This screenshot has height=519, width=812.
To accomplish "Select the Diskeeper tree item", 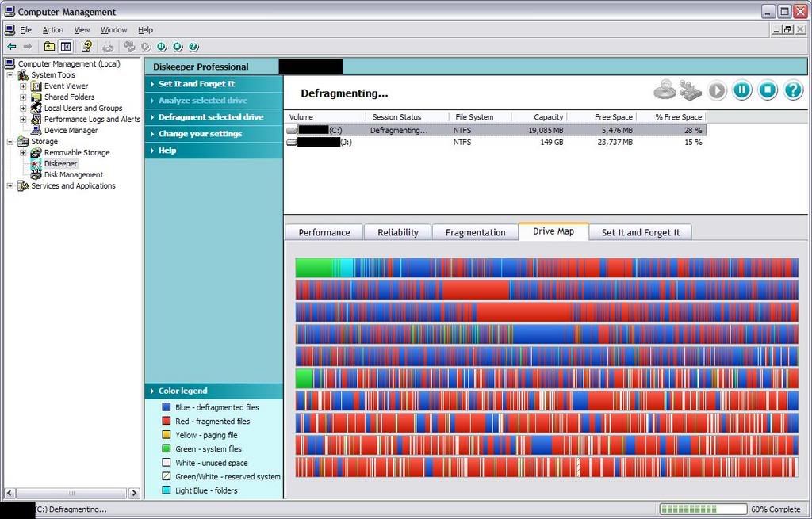I will (x=60, y=163).
